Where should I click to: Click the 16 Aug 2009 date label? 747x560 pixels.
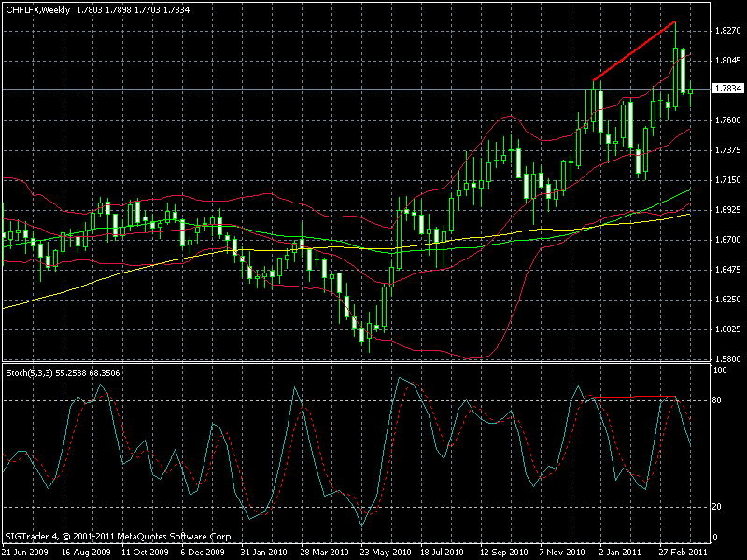click(86, 553)
